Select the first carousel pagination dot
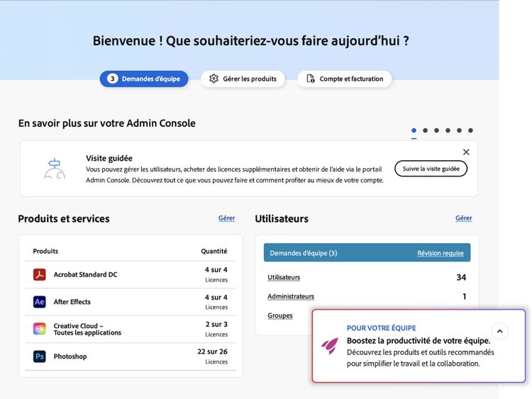This screenshot has height=399, width=532. 414,130
